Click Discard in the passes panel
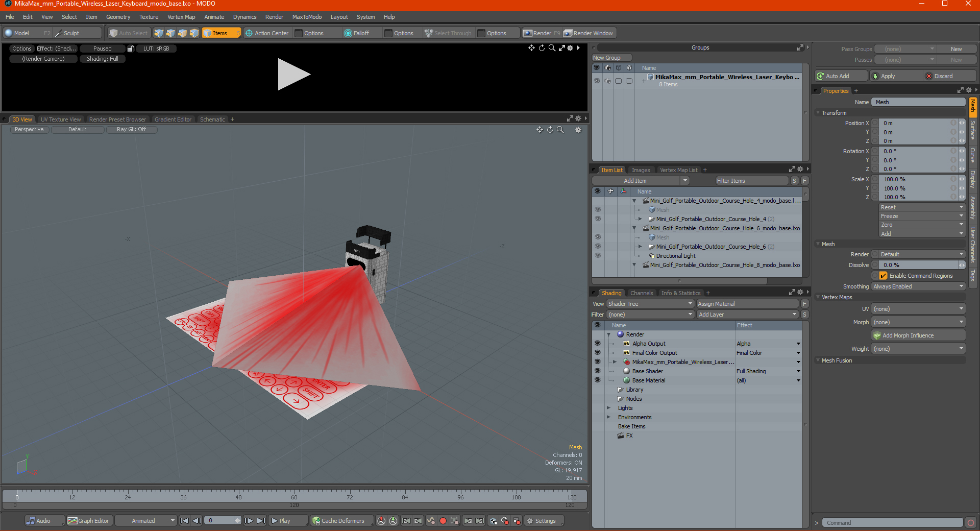This screenshot has height=531, width=980. (x=950, y=76)
